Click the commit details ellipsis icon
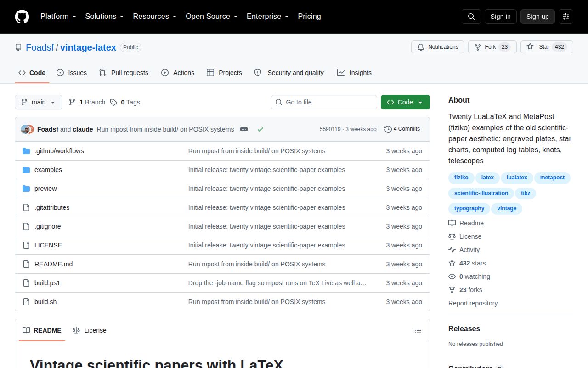Viewport: 588px width, 368px height. (x=244, y=129)
